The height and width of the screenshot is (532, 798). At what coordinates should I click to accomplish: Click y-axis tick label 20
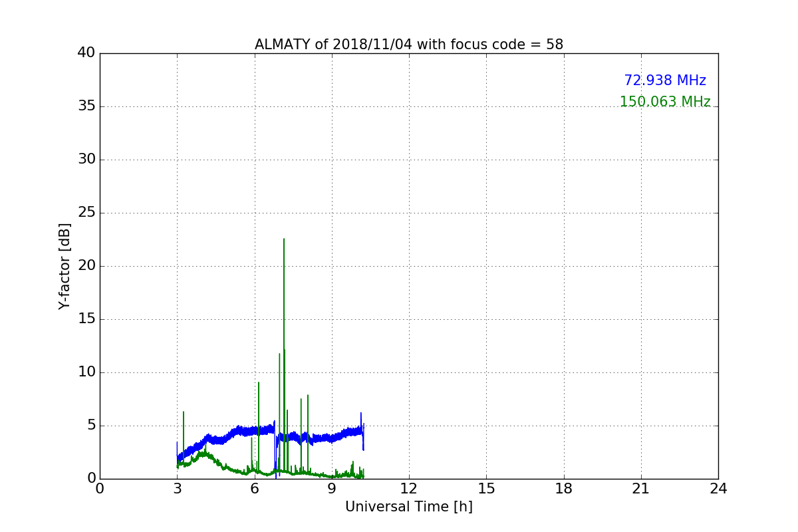[x=86, y=266]
